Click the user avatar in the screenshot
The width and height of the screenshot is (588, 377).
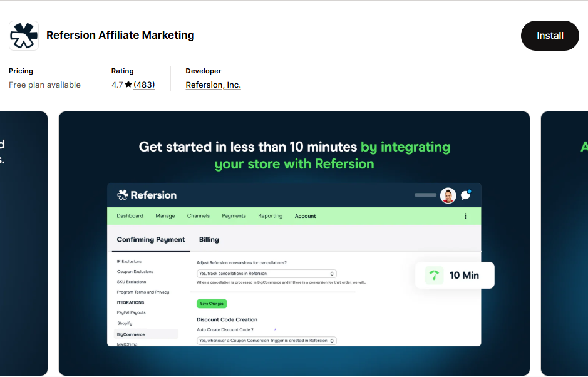click(448, 195)
